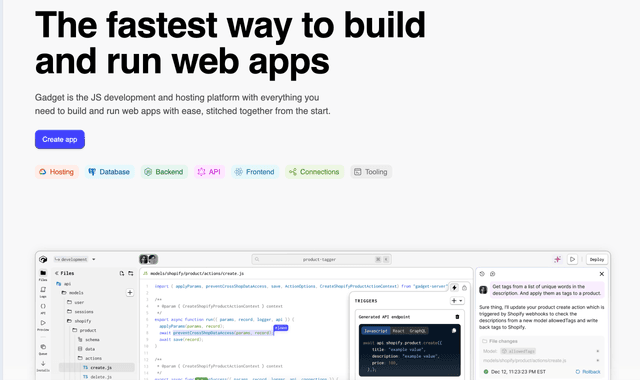Viewport: 640px width, 380px height.
Task: Switch to the Javascript code tab
Action: [376, 331]
